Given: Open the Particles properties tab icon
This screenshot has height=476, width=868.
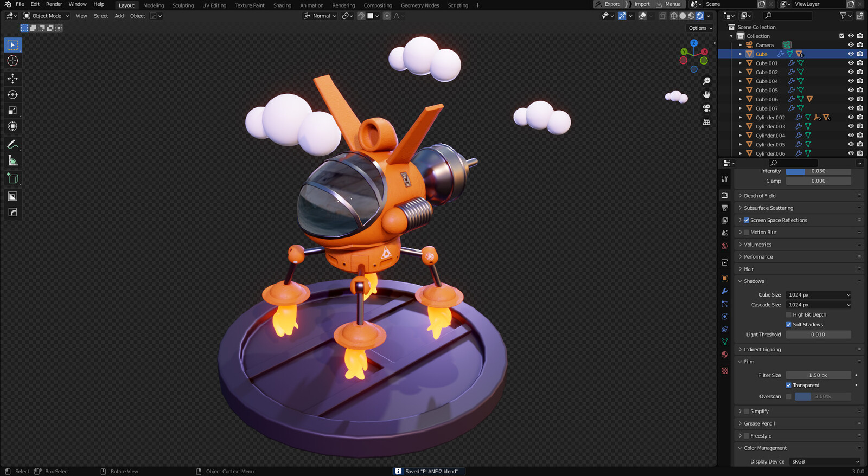Looking at the screenshot, I should coord(725,304).
